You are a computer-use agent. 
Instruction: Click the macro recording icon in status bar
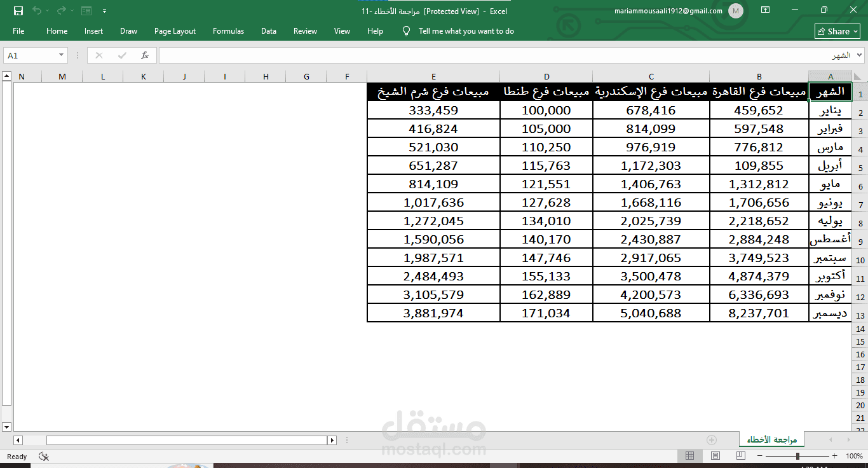click(x=43, y=457)
